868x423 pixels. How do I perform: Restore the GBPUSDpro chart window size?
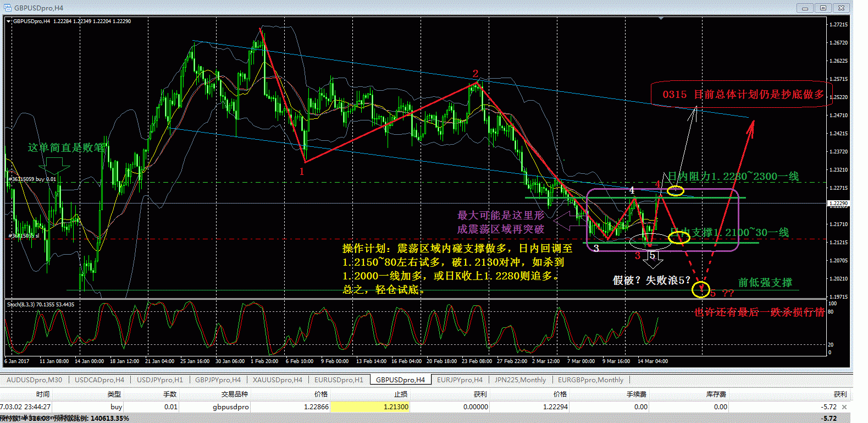tap(823, 8)
